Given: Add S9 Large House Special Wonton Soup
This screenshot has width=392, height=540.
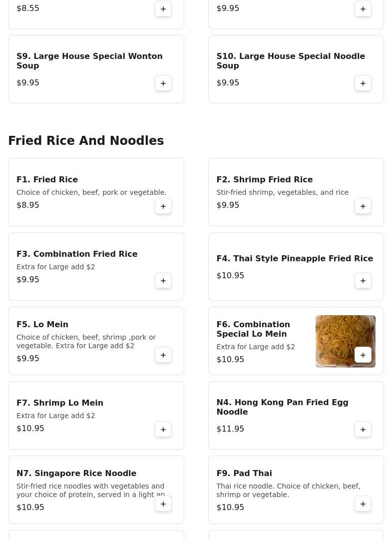Looking at the screenshot, I should [163, 83].
